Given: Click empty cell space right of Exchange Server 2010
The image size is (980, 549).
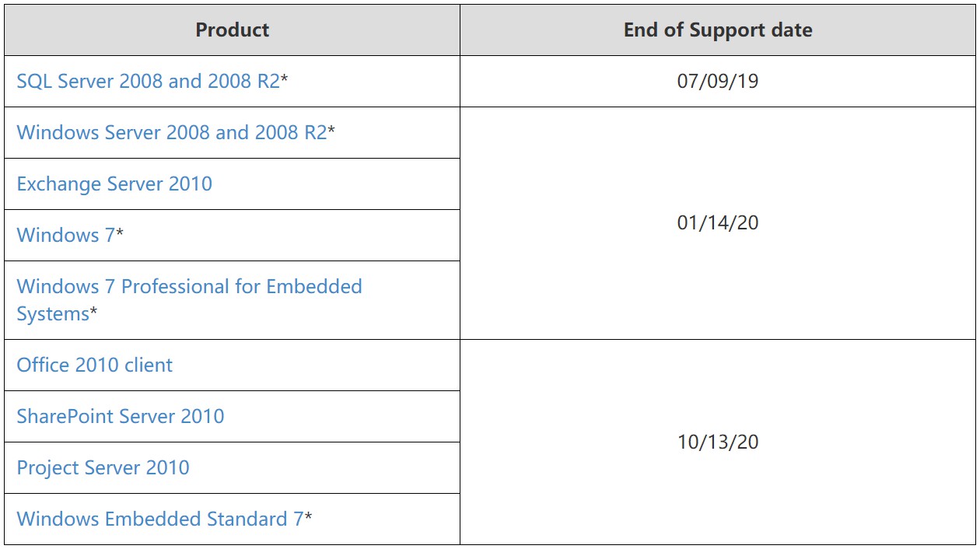Looking at the screenshot, I should [334, 184].
